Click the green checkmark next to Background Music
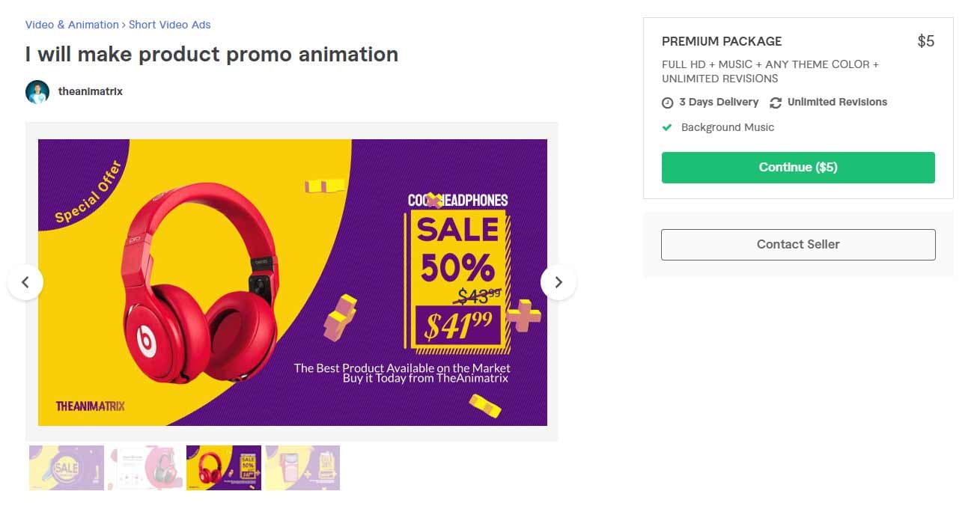Screen dimensions: 980x509 (x=667, y=127)
